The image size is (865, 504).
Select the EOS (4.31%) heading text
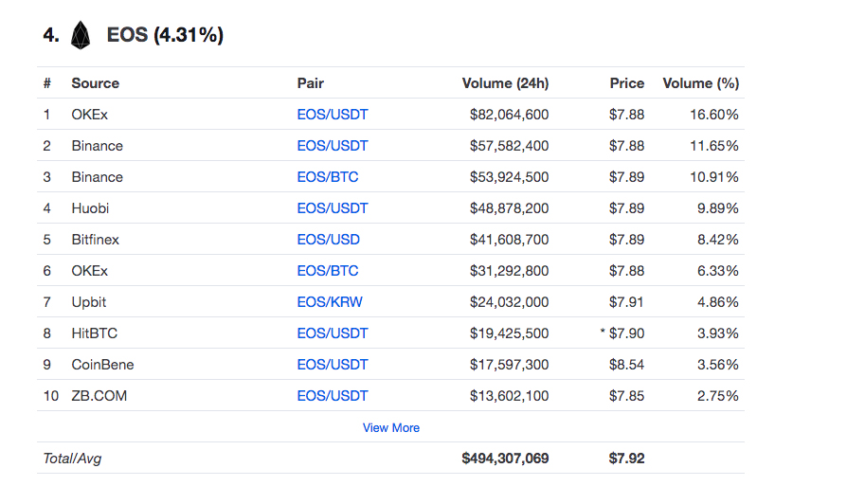coord(165,35)
